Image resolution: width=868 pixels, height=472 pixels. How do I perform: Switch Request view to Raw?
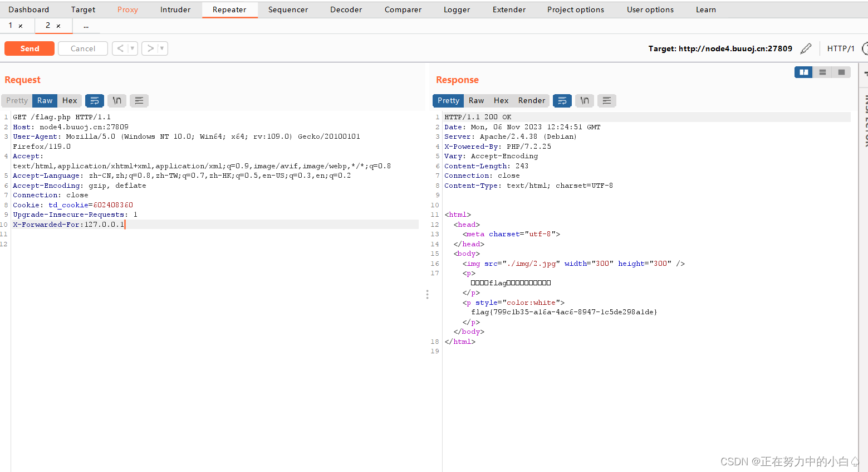tap(45, 100)
